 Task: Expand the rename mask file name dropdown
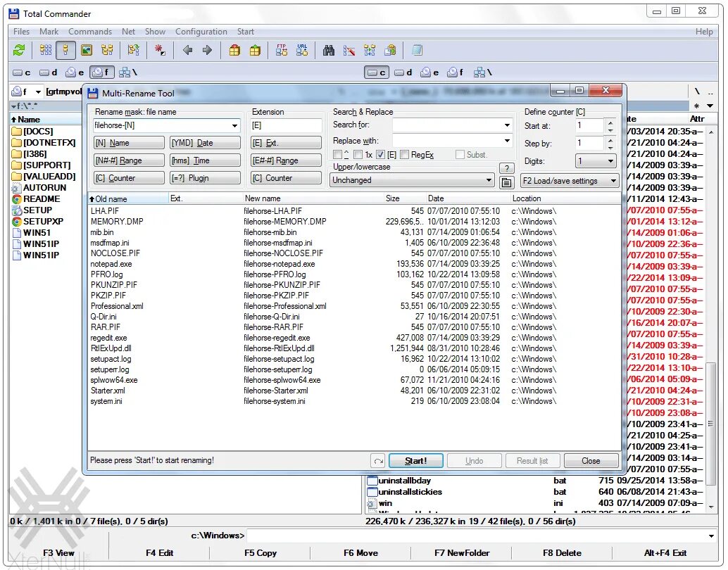click(x=235, y=126)
